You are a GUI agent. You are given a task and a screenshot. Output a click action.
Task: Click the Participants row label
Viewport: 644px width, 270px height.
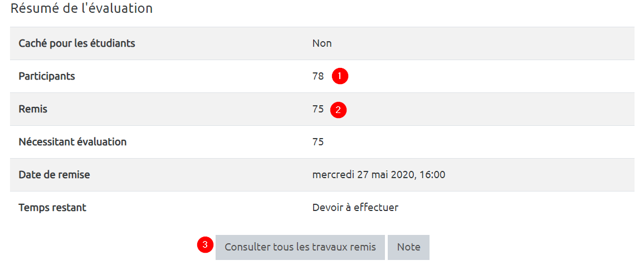(x=47, y=76)
